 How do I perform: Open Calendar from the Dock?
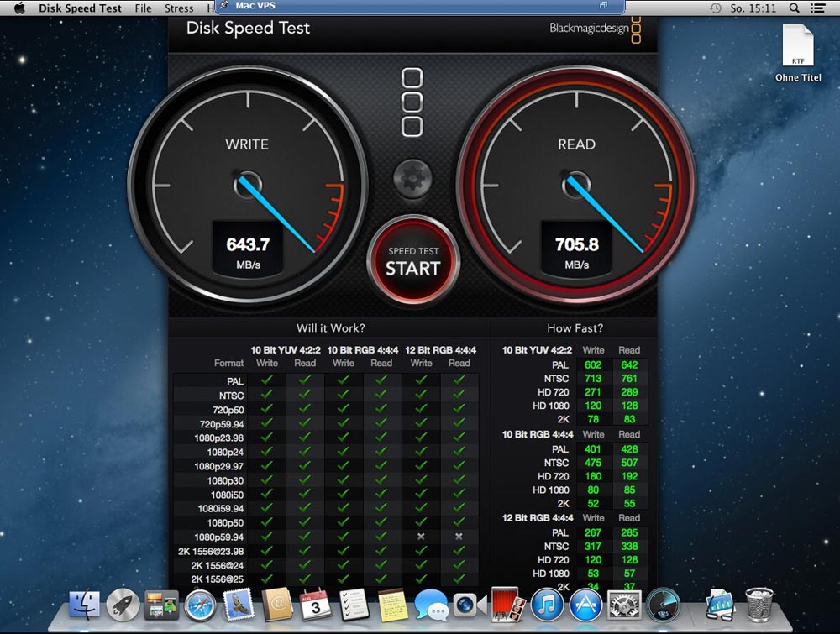pyautogui.click(x=316, y=605)
